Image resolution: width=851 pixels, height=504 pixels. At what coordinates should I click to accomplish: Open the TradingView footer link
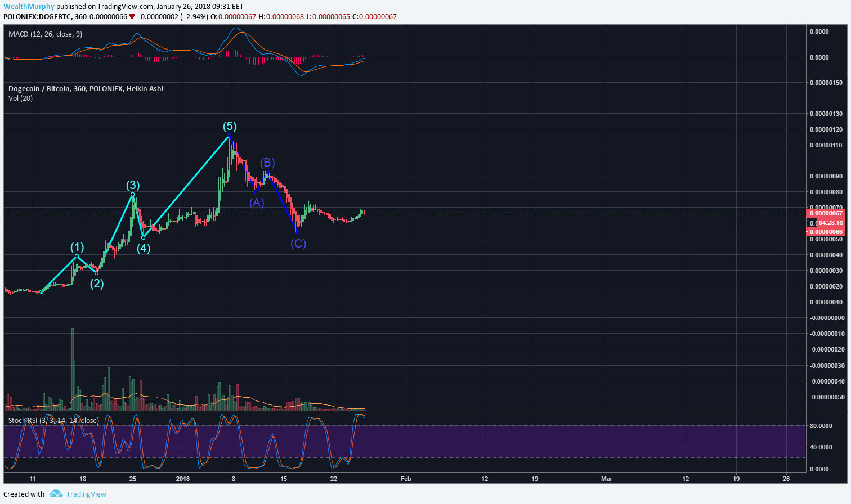(86, 494)
